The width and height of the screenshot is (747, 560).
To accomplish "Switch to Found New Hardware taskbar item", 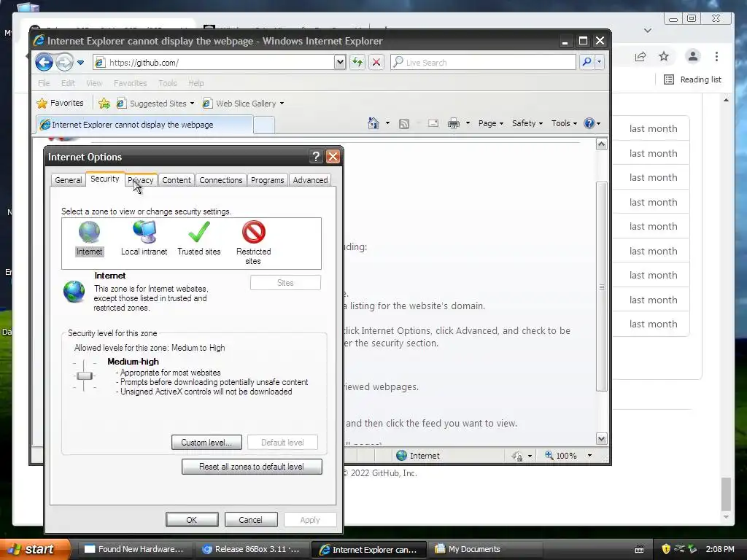I will pos(135,549).
